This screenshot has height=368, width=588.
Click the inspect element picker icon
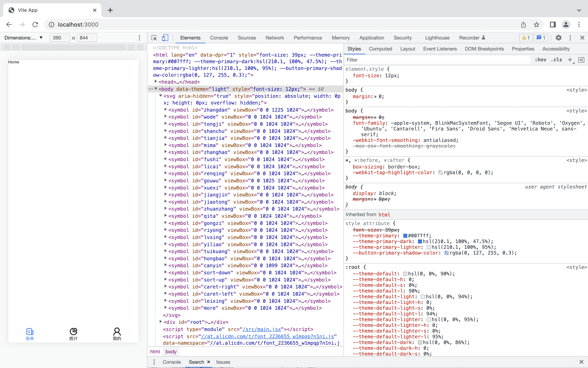[154, 38]
